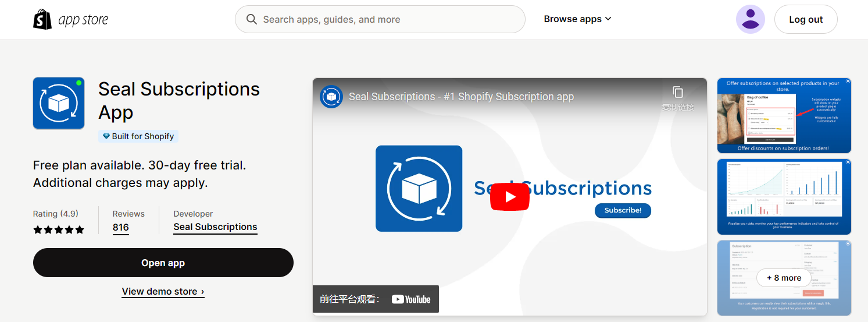Focus the search apps input field
Screen dimensions: 868x322
pos(380,19)
